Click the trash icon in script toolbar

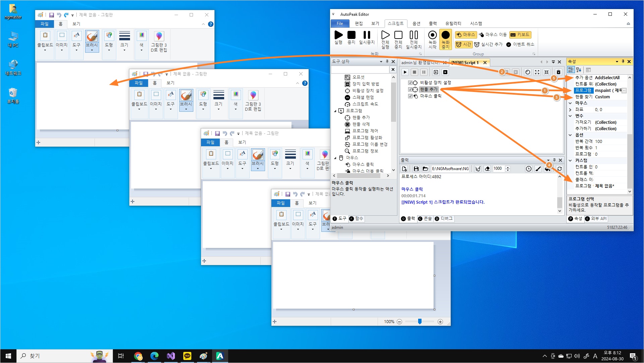559,72
